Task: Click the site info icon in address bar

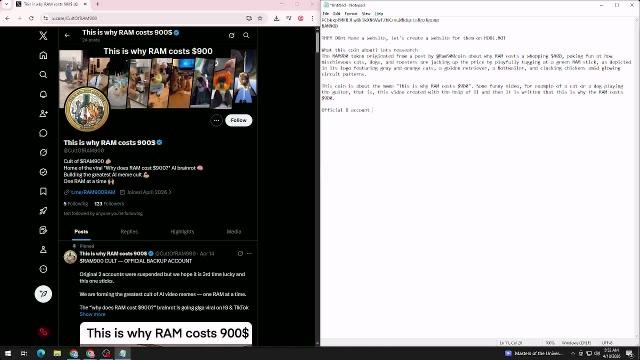Action: (x=46, y=18)
